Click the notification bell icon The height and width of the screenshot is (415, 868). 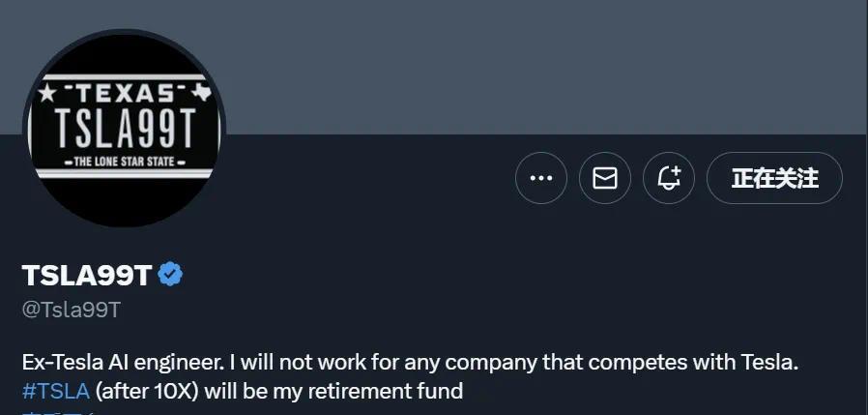click(x=669, y=178)
